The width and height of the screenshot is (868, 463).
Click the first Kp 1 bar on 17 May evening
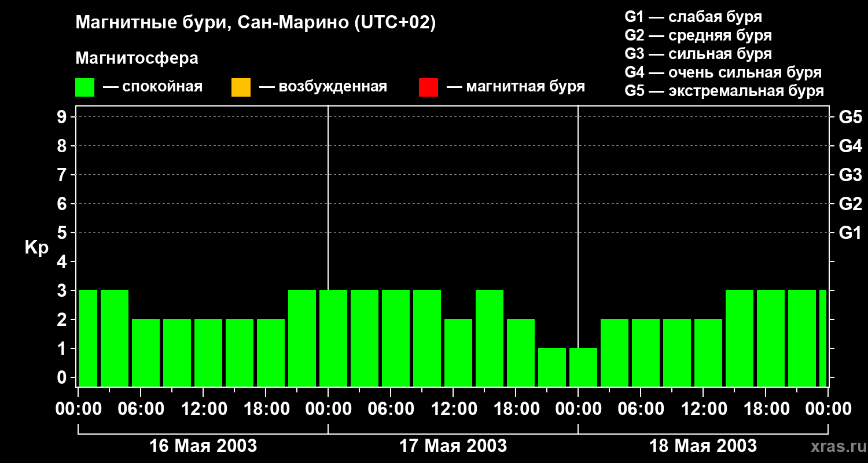click(552, 367)
